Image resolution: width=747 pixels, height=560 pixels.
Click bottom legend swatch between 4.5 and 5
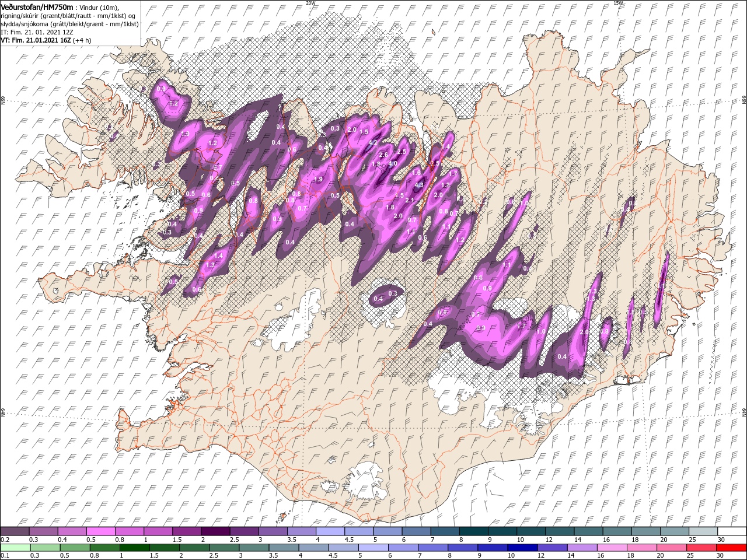pos(344,547)
